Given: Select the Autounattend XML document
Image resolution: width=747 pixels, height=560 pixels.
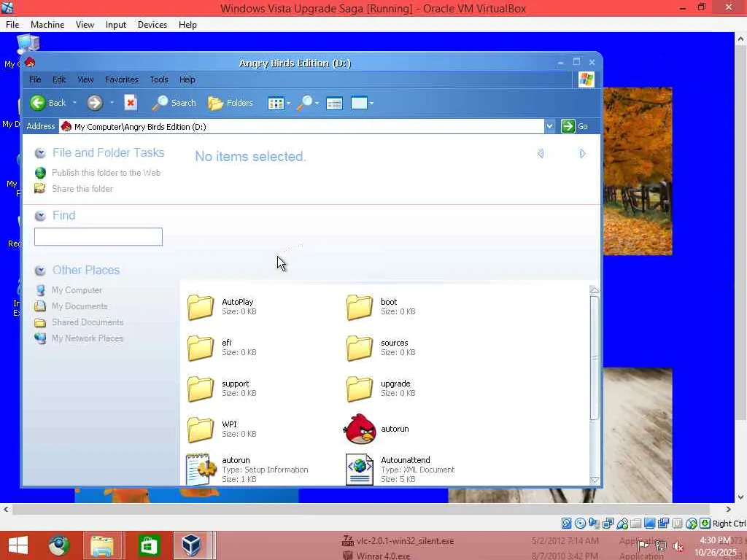Looking at the screenshot, I should pos(359,470).
